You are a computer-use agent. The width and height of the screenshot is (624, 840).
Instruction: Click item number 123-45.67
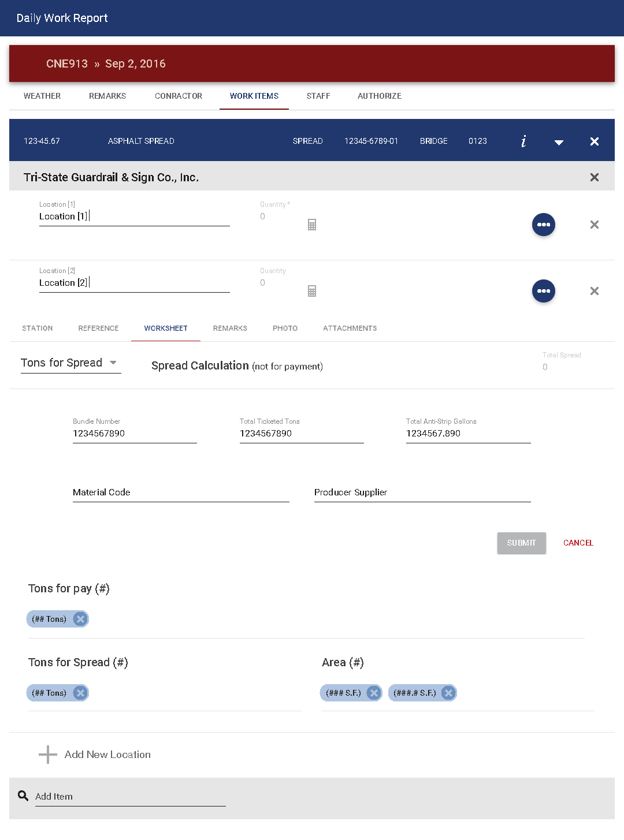42,141
